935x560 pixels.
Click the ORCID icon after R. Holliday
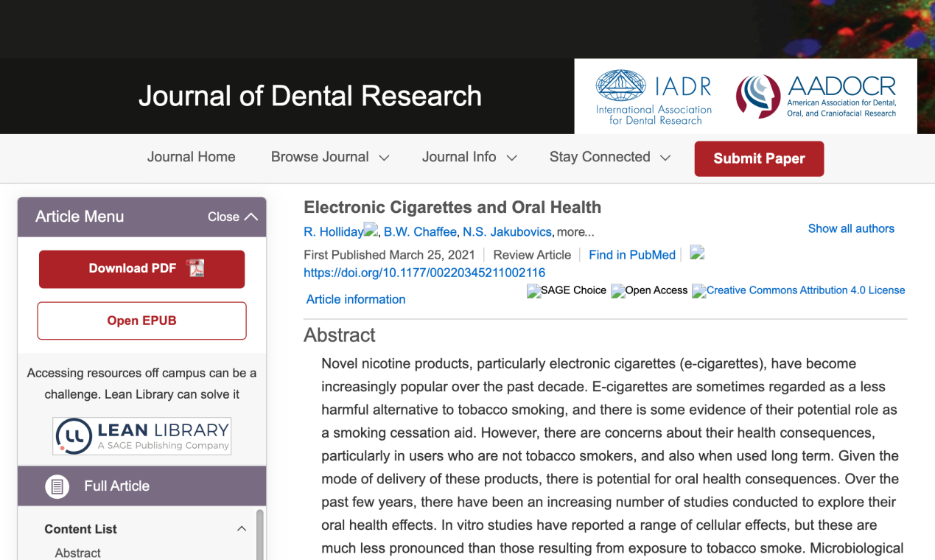371,231
